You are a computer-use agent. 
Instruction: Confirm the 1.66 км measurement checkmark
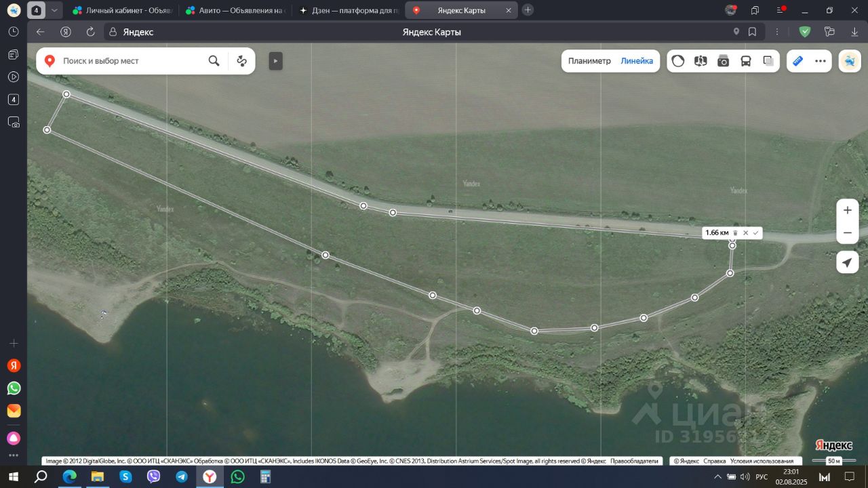(755, 232)
